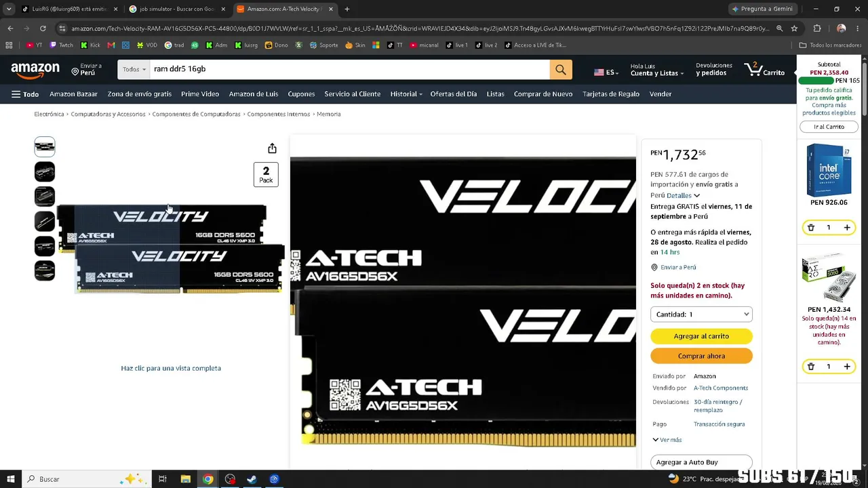Open the ES language selector
The width and height of the screenshot is (868, 488).
606,72
